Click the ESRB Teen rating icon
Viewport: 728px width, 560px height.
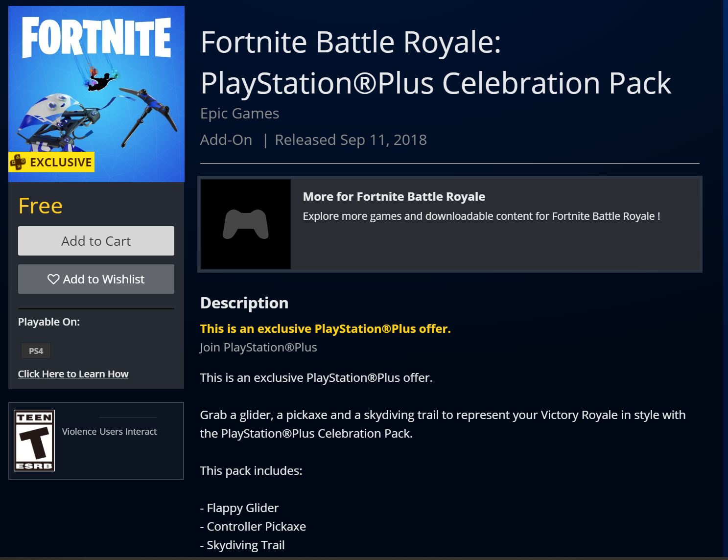pyautogui.click(x=34, y=441)
